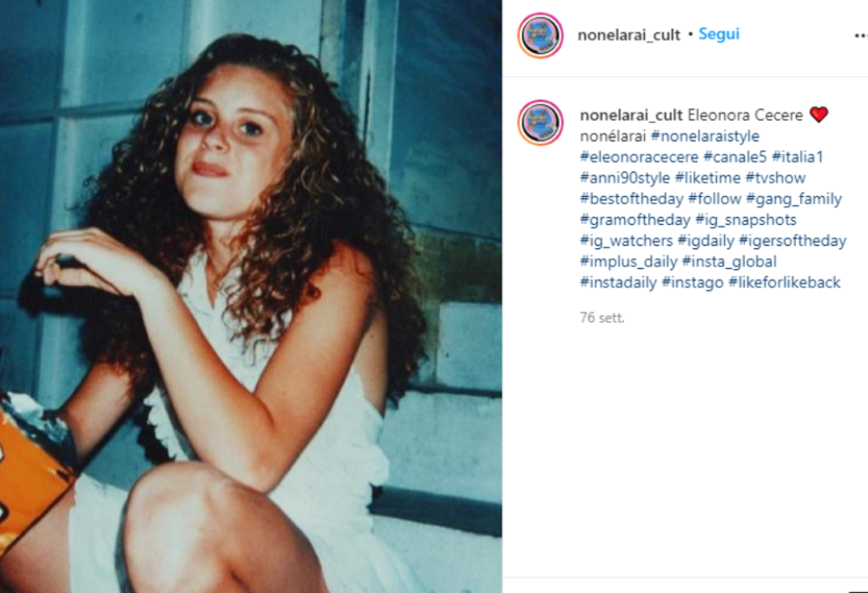Open the nonelarai_cult username in the caption
868x593 pixels.
pos(631,115)
